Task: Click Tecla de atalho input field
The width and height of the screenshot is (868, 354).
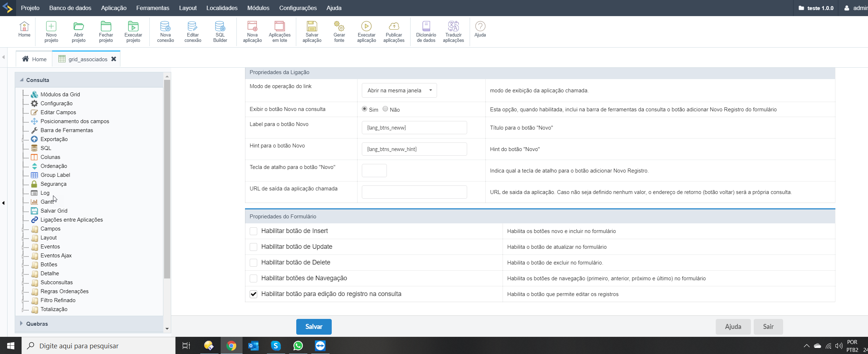Action: click(x=374, y=171)
